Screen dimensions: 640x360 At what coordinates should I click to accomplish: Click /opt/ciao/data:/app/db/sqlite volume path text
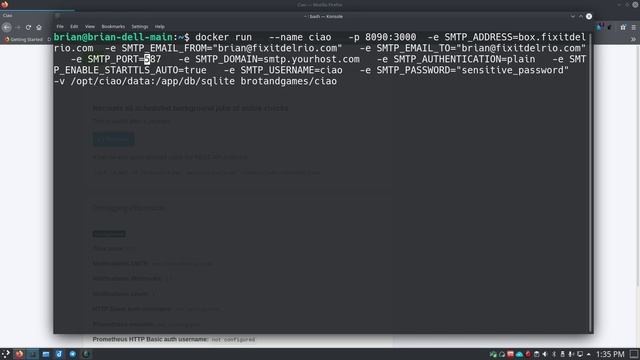(x=153, y=81)
